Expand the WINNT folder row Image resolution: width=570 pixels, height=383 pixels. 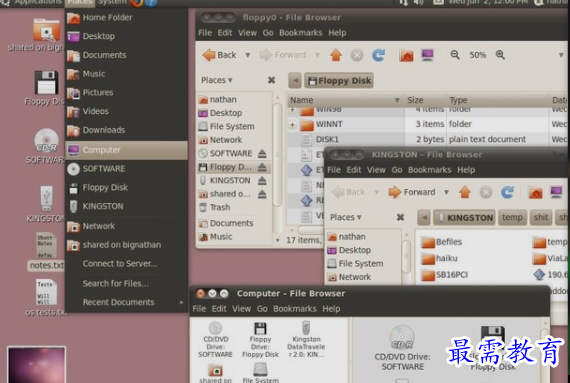293,125
